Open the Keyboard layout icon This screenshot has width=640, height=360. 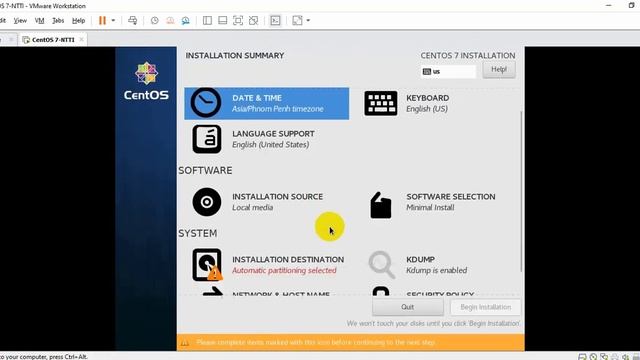point(380,103)
